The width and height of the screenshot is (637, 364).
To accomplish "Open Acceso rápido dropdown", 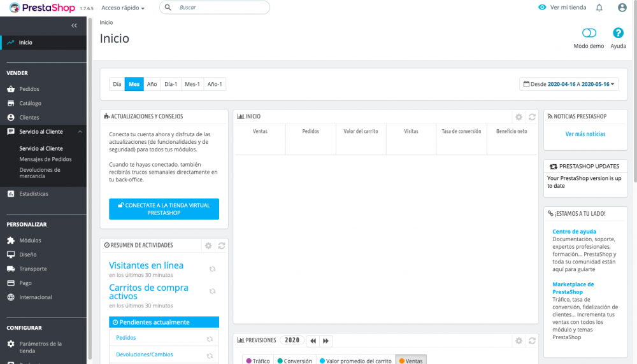I will coord(123,8).
